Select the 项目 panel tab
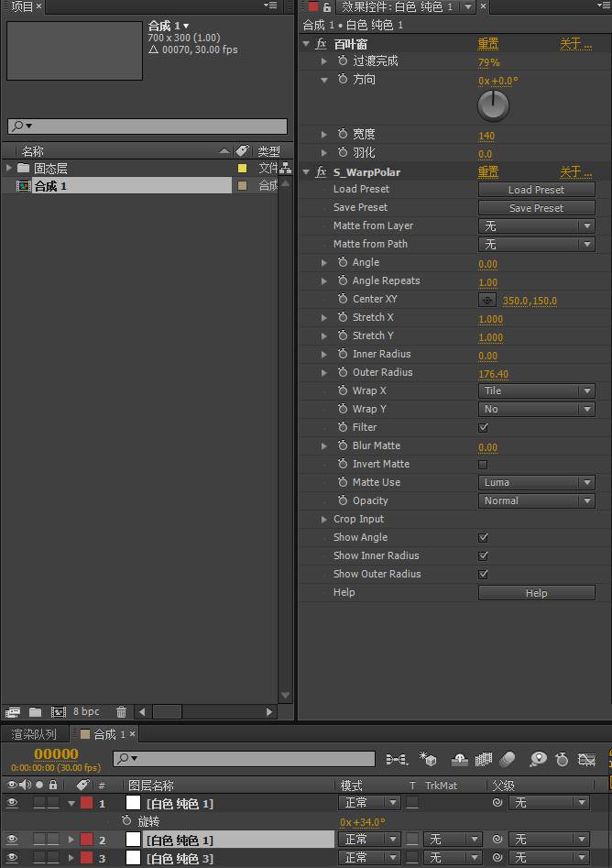Viewport: 612px width, 868px height. [x=22, y=6]
